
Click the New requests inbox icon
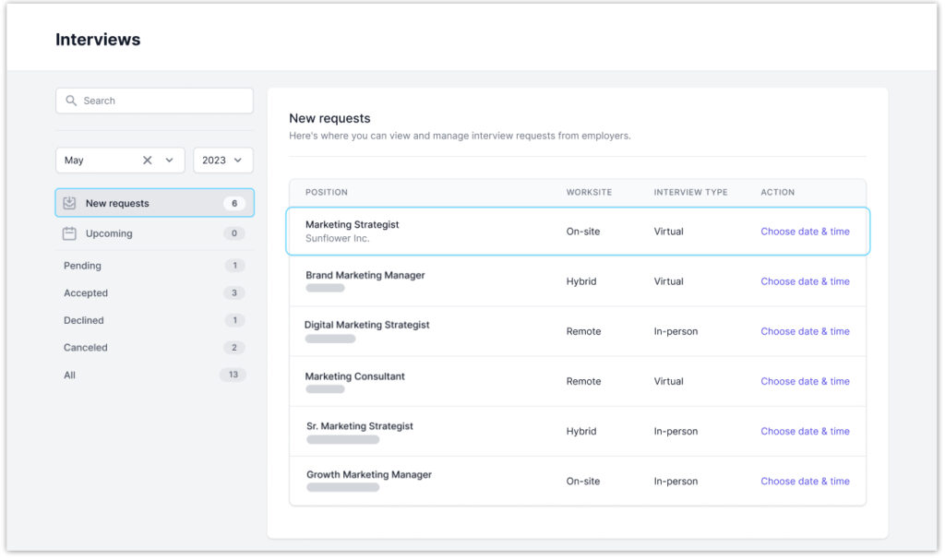(x=69, y=203)
